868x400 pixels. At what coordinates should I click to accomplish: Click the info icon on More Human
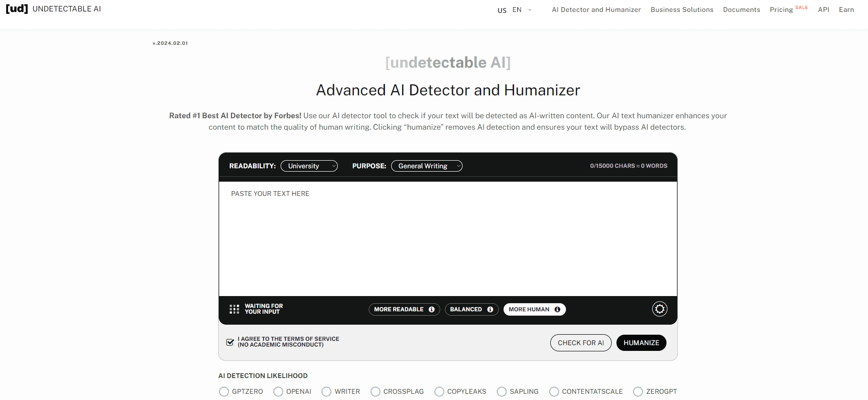click(557, 309)
